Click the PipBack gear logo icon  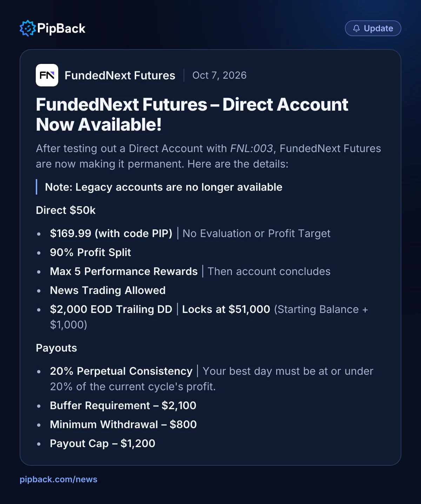point(28,28)
